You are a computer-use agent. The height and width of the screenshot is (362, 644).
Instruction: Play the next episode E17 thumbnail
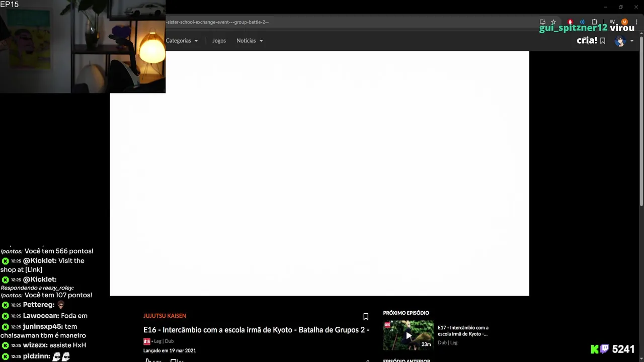click(x=408, y=335)
